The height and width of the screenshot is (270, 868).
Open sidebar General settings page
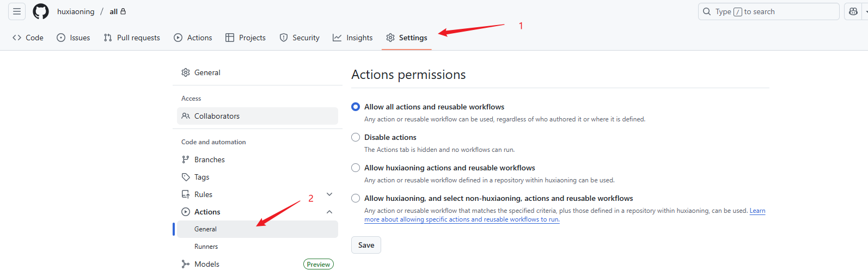258,72
